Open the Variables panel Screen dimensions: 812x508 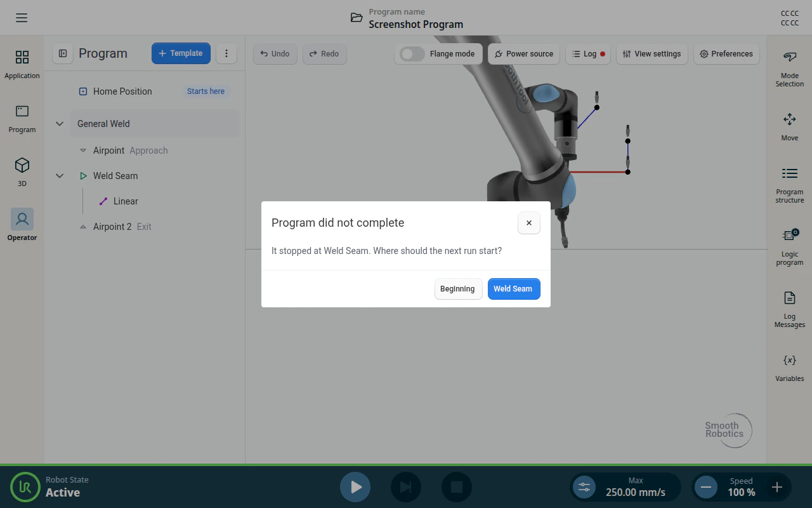click(x=790, y=368)
